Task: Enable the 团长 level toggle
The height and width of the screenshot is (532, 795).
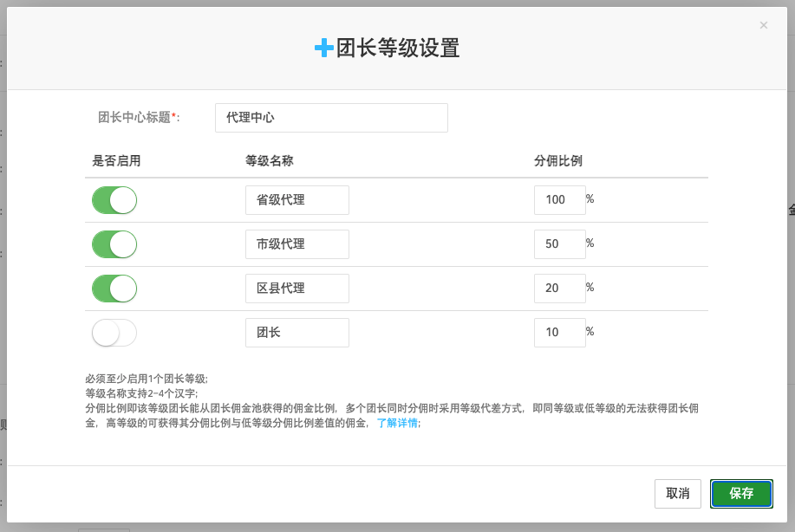Action: pyautogui.click(x=114, y=333)
